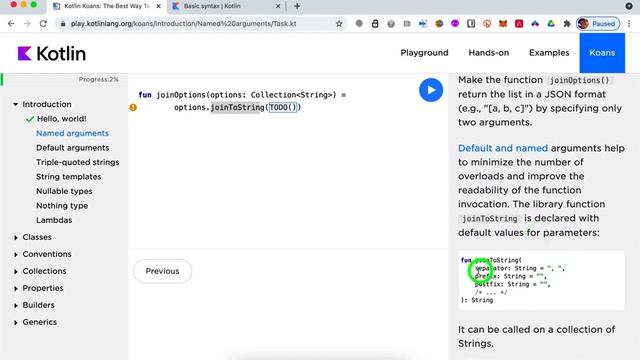
Task: Click the joinToString declaration code block
Action: point(541,280)
